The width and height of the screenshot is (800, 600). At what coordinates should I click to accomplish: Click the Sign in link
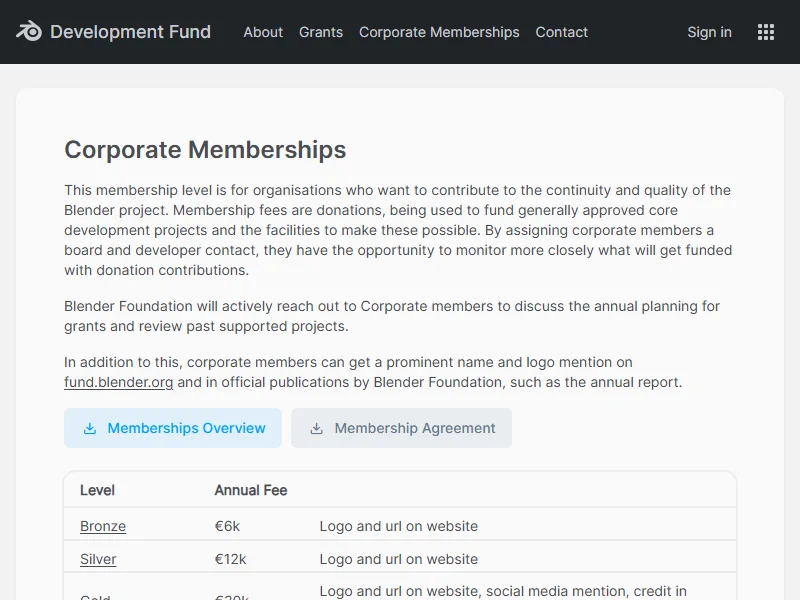709,32
